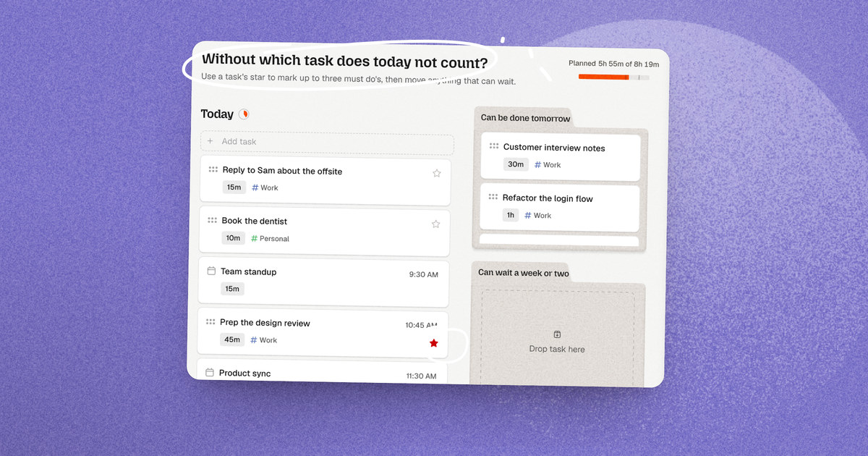Click the 10:45 AM time on Prep the design review
This screenshot has height=456, width=868.
421,325
